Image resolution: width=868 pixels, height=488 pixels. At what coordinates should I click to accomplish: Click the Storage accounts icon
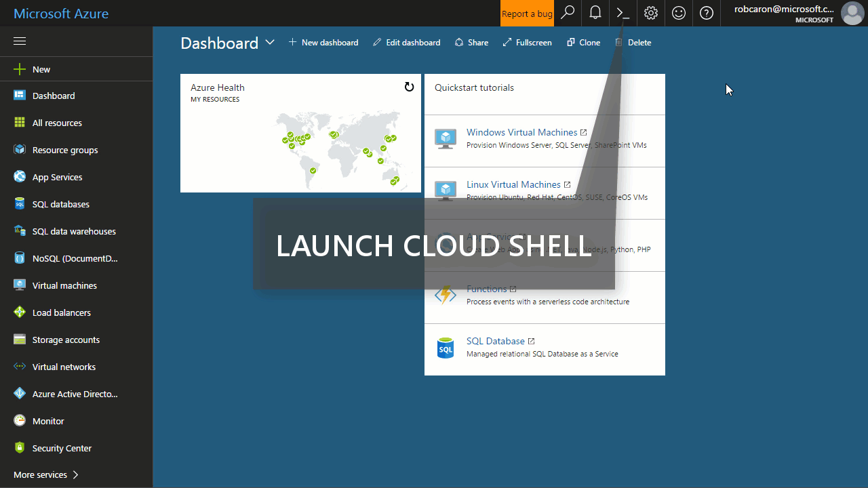[x=20, y=340]
